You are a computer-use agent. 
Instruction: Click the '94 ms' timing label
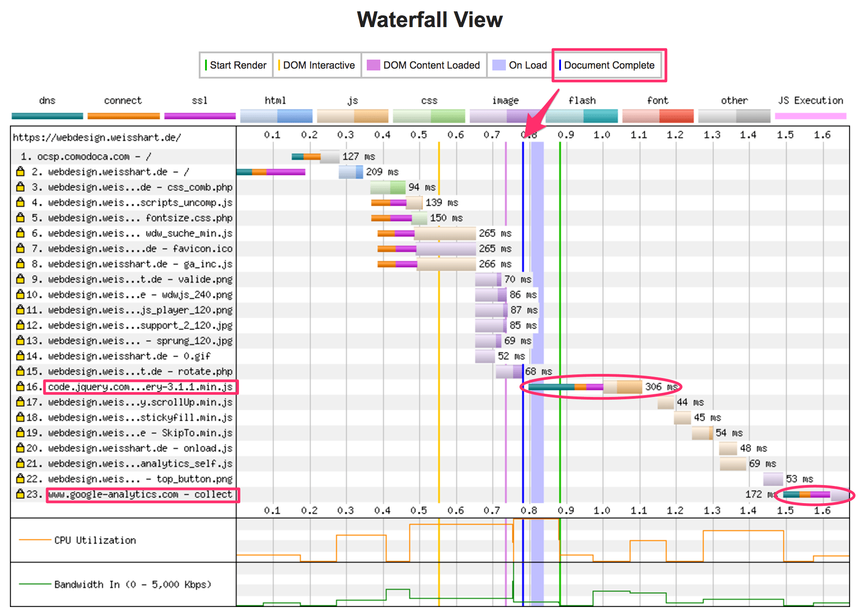pyautogui.click(x=422, y=187)
